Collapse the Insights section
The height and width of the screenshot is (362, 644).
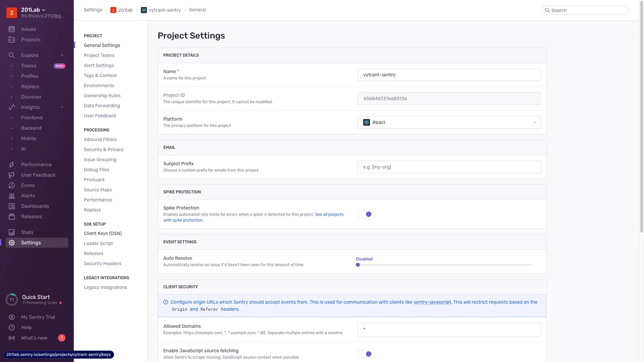pyautogui.click(x=62, y=107)
